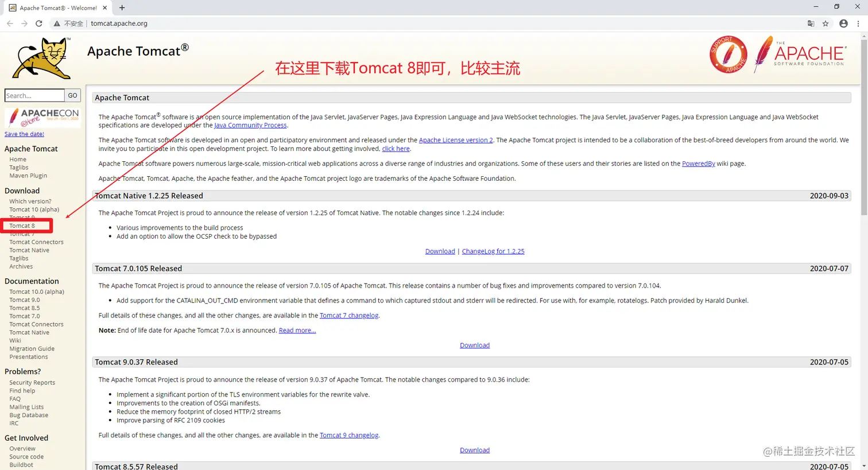The height and width of the screenshot is (470, 868).
Task: Open Tomcat 7.0 documentation
Action: [25, 316]
